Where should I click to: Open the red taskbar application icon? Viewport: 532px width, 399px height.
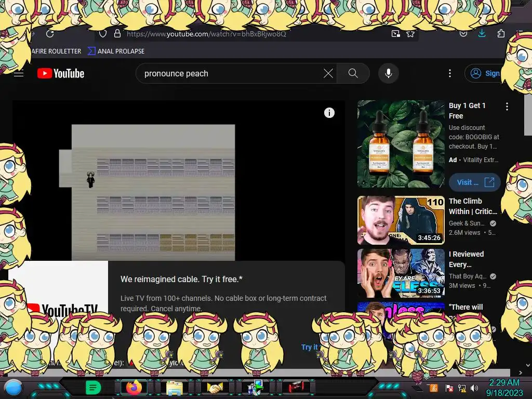[296, 388]
